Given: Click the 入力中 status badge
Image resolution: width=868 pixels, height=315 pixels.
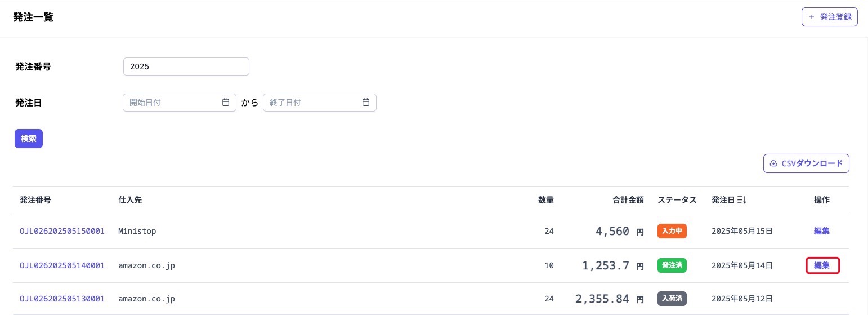Looking at the screenshot, I should pos(672,231).
